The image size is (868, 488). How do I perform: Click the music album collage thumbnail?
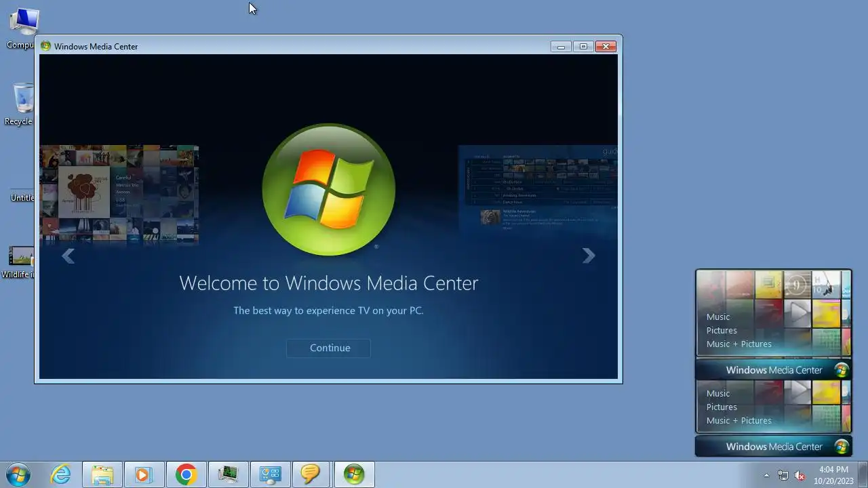119,194
